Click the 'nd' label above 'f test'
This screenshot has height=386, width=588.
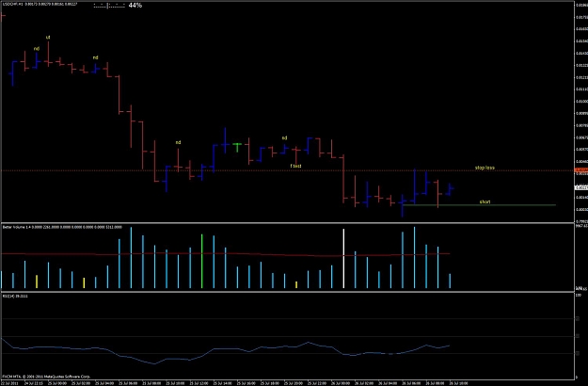tap(284, 138)
